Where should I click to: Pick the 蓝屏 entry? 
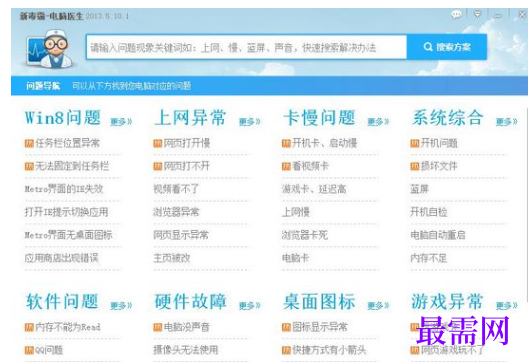(x=419, y=189)
